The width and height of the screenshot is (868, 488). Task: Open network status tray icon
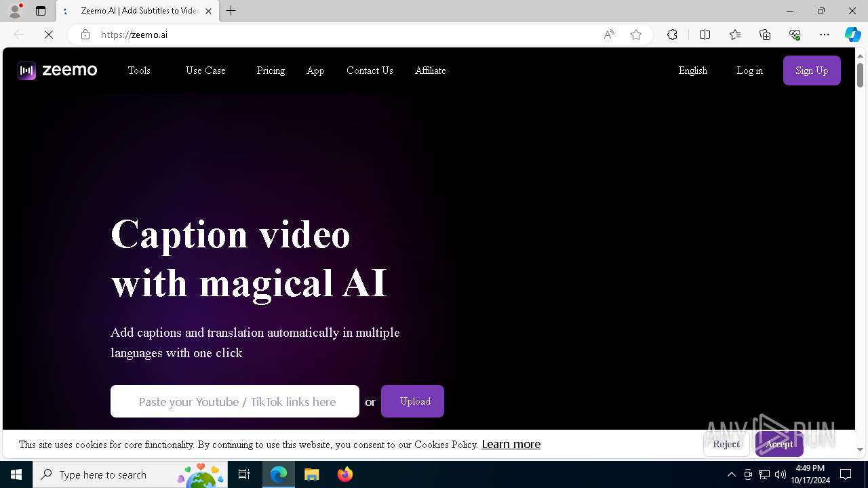point(764,474)
